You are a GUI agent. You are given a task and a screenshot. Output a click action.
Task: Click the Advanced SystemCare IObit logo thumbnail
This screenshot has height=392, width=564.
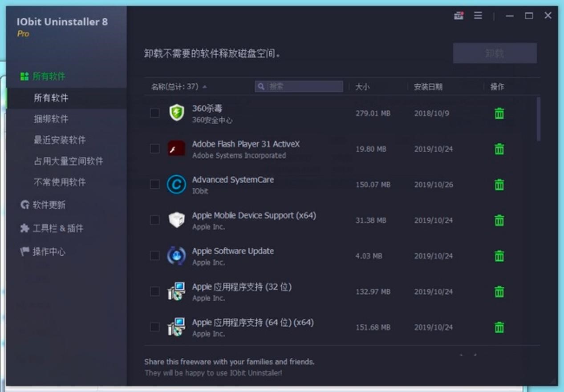[177, 184]
